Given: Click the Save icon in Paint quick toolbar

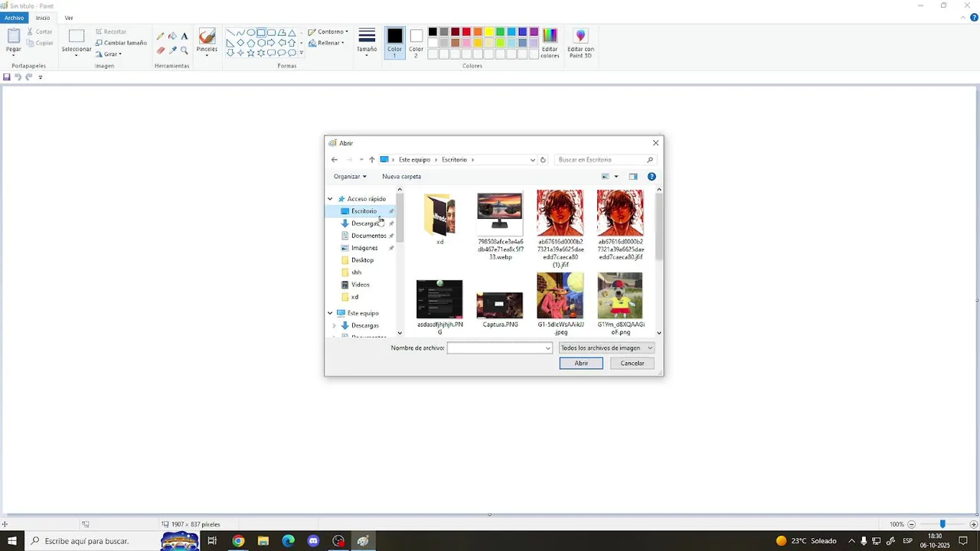Looking at the screenshot, I should 7,77.
